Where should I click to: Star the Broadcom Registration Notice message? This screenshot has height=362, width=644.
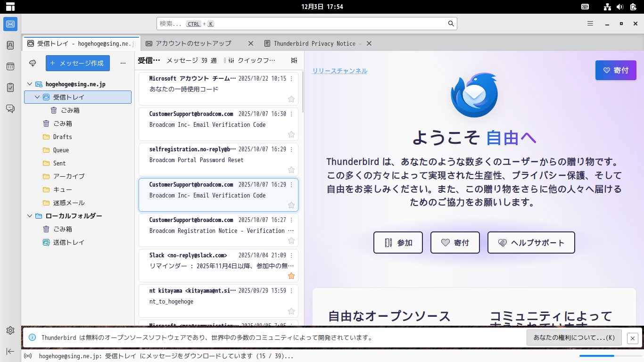291,240
